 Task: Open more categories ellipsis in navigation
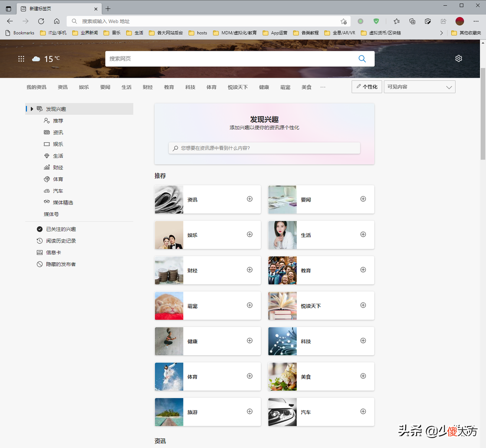pyautogui.click(x=323, y=87)
